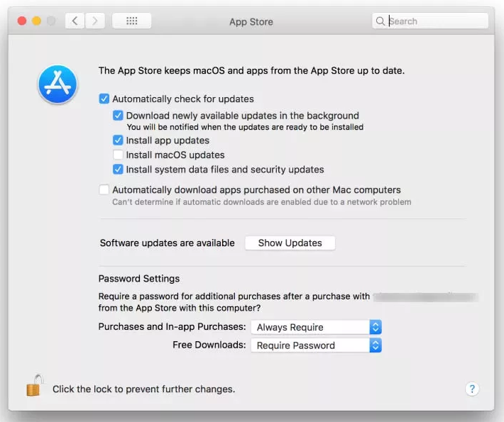Click 'The App Store keeps macOS' description
504x422 pixels.
[x=251, y=71]
